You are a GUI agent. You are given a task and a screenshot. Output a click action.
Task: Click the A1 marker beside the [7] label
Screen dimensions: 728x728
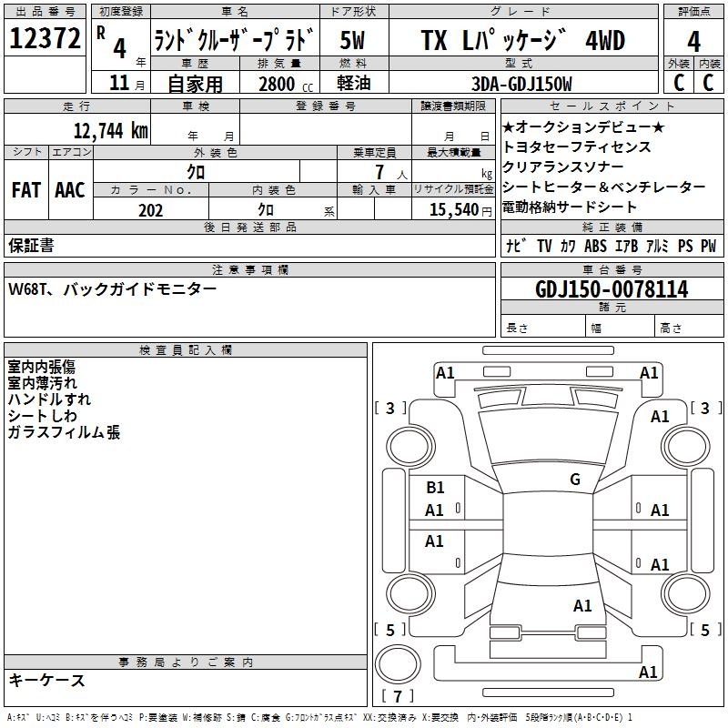[x=648, y=672]
